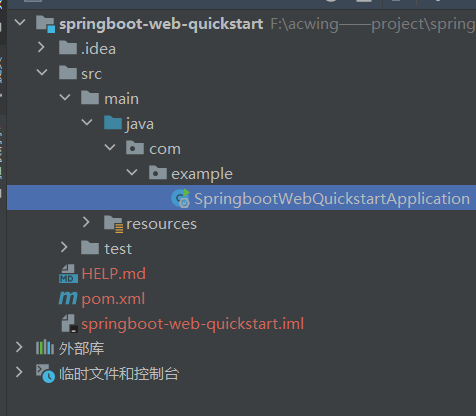Expand the 外部库 node arrow
The height and width of the screenshot is (416, 476).
coord(19,347)
